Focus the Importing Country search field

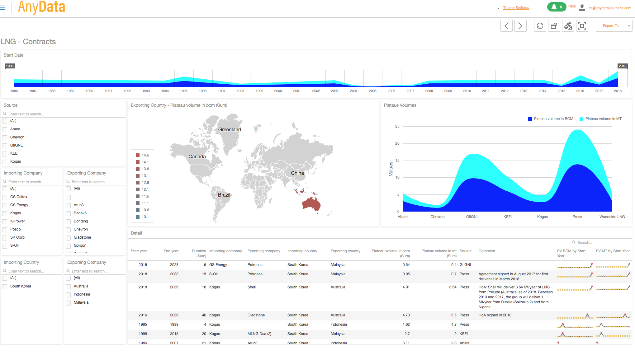[32, 271]
